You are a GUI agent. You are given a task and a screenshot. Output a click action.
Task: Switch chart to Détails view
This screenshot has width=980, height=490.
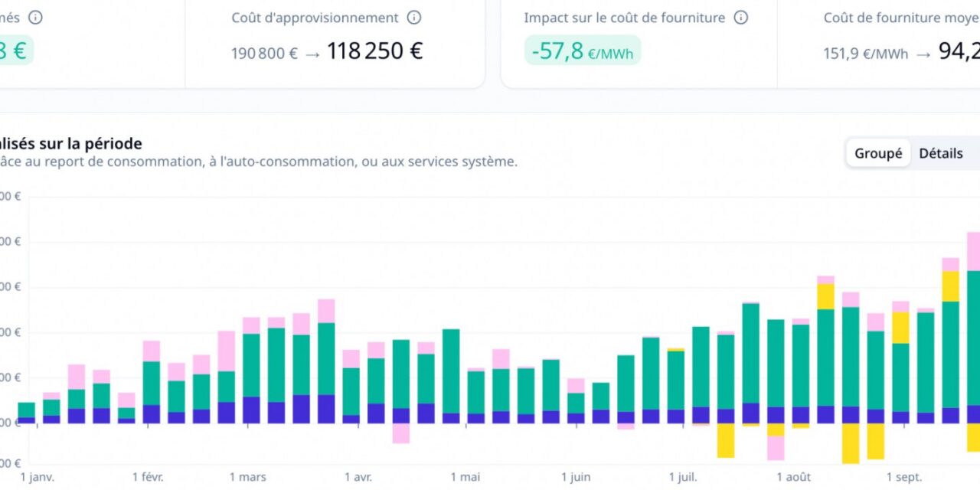941,153
